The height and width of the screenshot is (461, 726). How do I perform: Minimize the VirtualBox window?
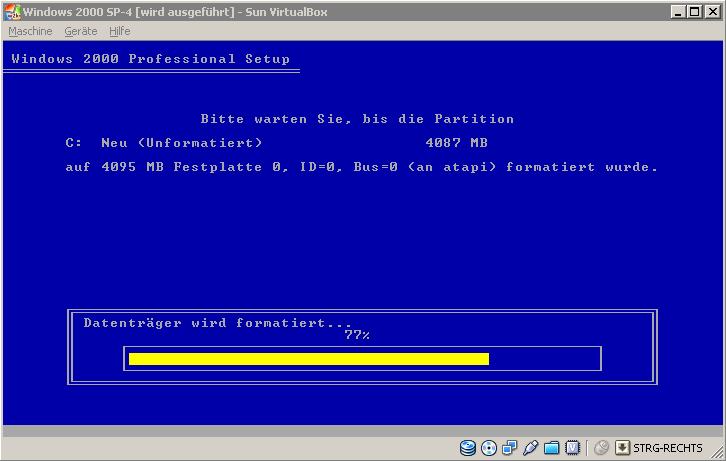pos(679,11)
